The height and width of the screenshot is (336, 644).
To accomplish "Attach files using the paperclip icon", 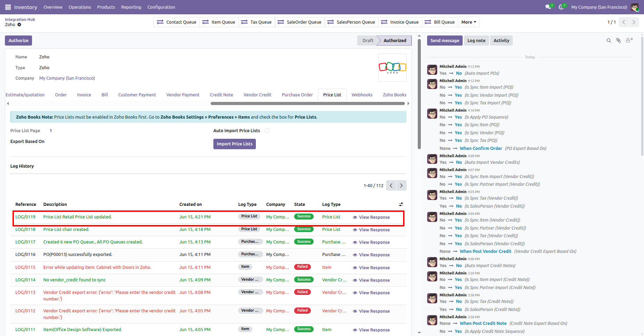I will (x=619, y=41).
